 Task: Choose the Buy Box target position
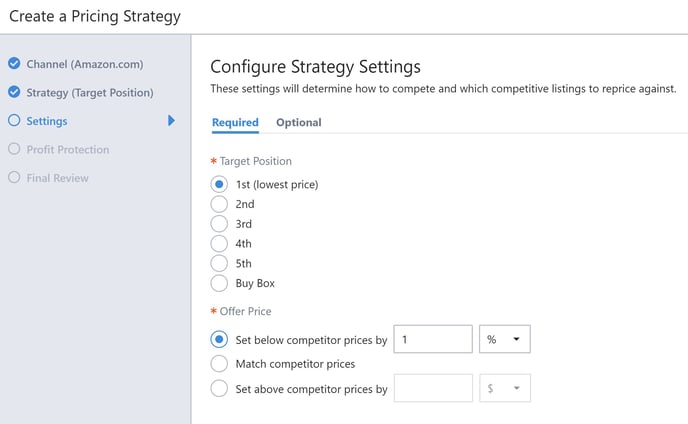tap(220, 283)
